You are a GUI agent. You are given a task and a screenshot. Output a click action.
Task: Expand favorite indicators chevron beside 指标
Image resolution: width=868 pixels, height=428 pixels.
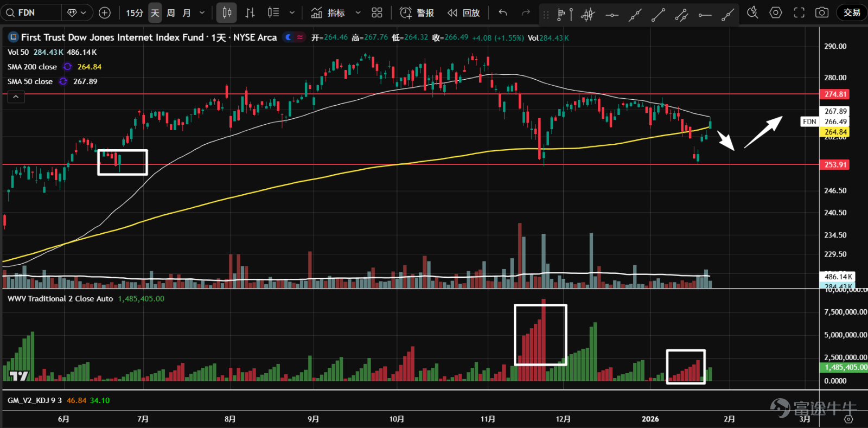358,12
